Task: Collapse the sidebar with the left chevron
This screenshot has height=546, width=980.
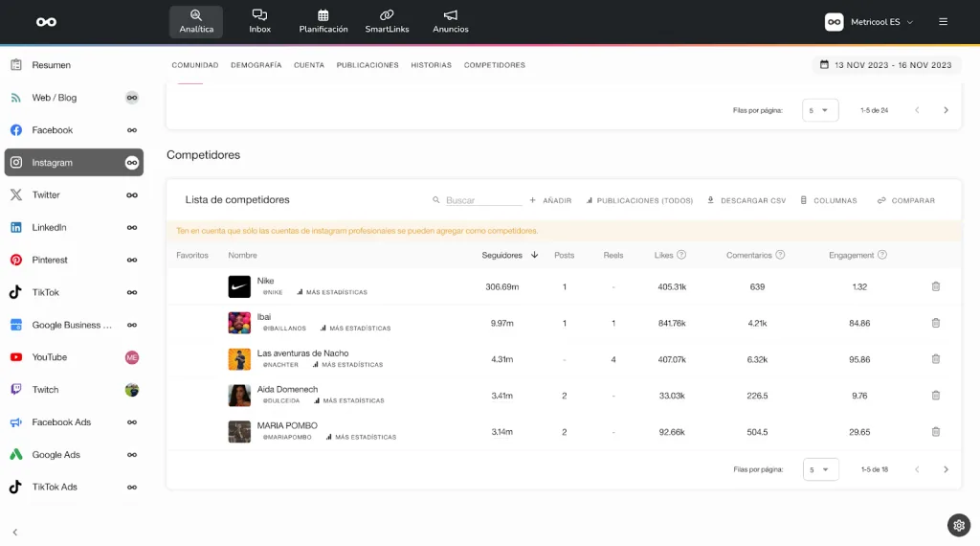Action: pyautogui.click(x=15, y=533)
